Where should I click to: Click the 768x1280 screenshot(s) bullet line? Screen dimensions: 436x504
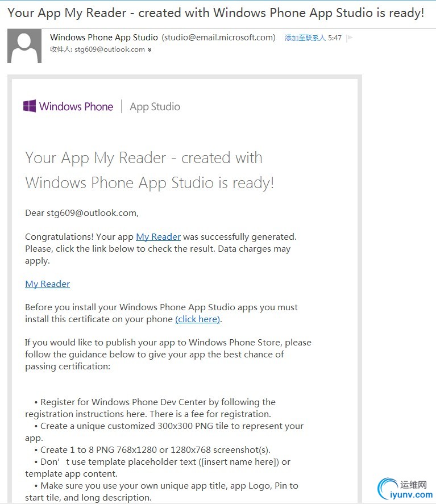click(152, 450)
